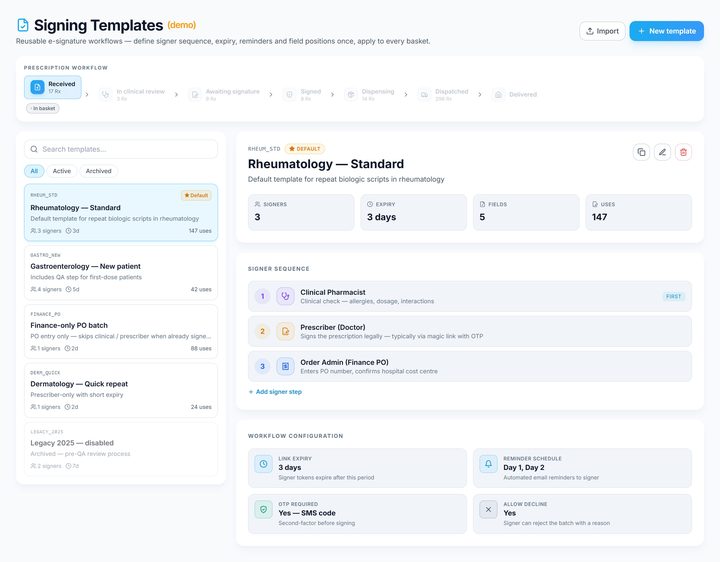Select the In clinical review stage
This screenshot has height=562, width=720.
tap(133, 95)
